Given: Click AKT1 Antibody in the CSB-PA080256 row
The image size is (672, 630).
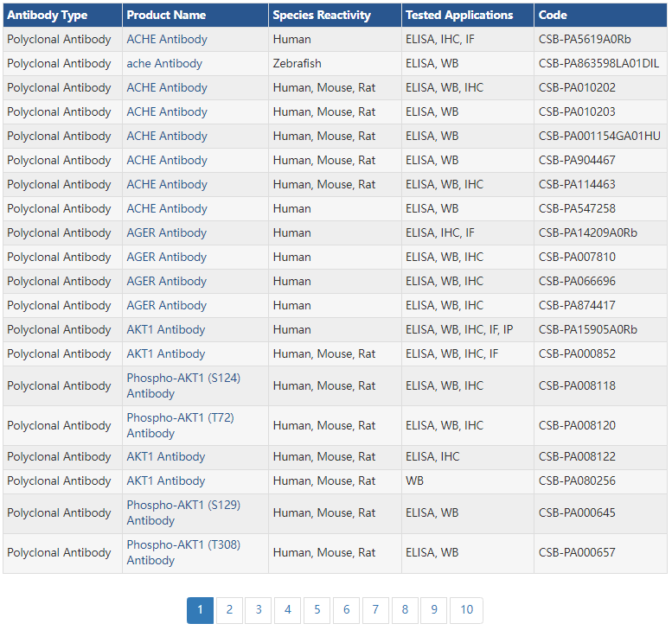Looking at the screenshot, I should 166,481.
